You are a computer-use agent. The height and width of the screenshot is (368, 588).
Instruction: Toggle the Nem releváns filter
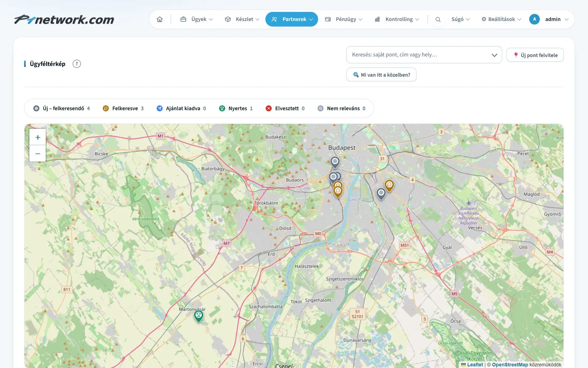[x=341, y=108]
